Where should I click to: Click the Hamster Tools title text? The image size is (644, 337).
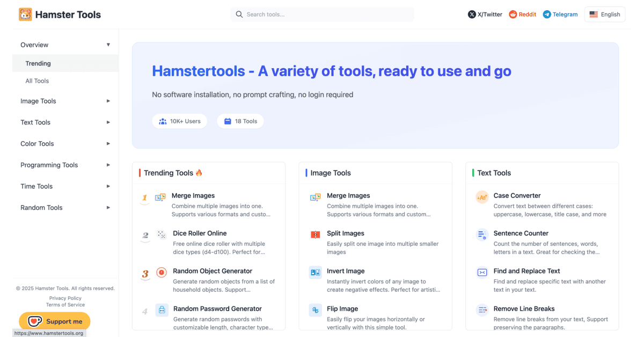click(x=68, y=14)
